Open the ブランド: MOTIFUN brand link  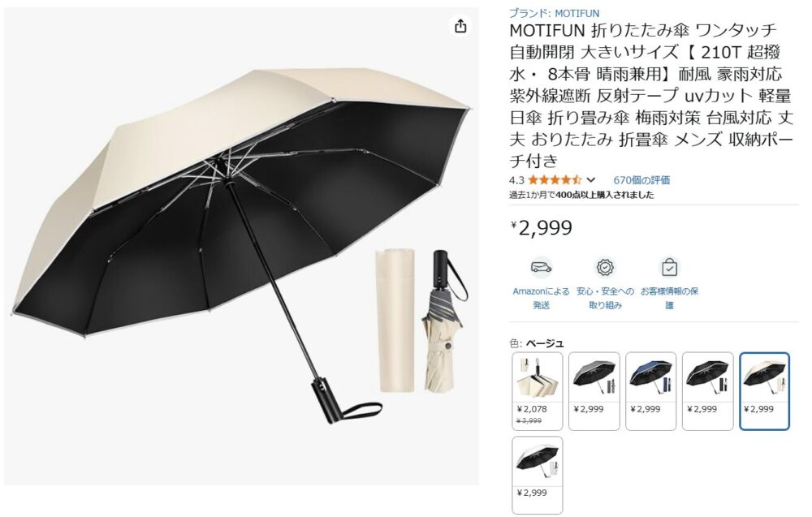[554, 14]
